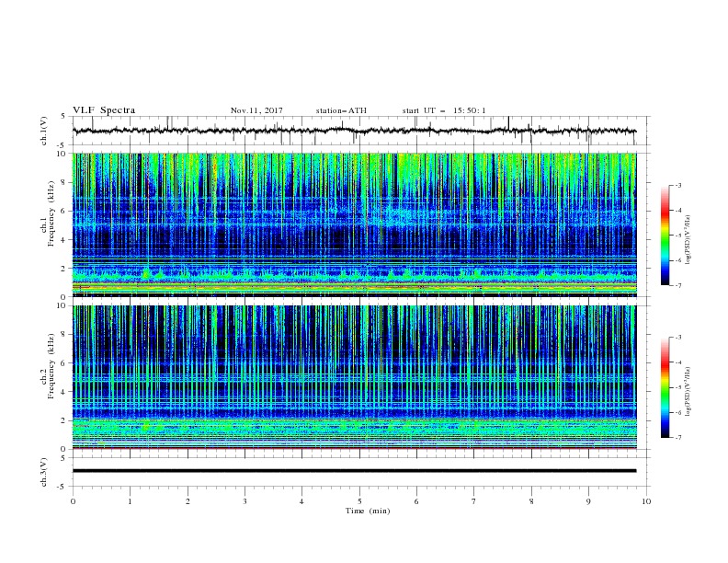Click the ch.1 'Frequency (kHz)' axis label
The width and height of the screenshot is (728, 563).
[x=51, y=214]
